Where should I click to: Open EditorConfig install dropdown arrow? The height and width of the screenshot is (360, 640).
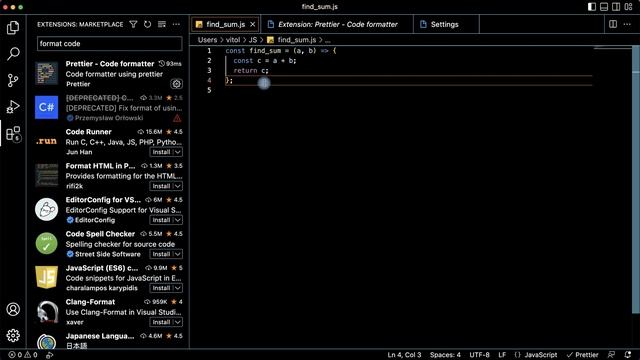(178, 220)
